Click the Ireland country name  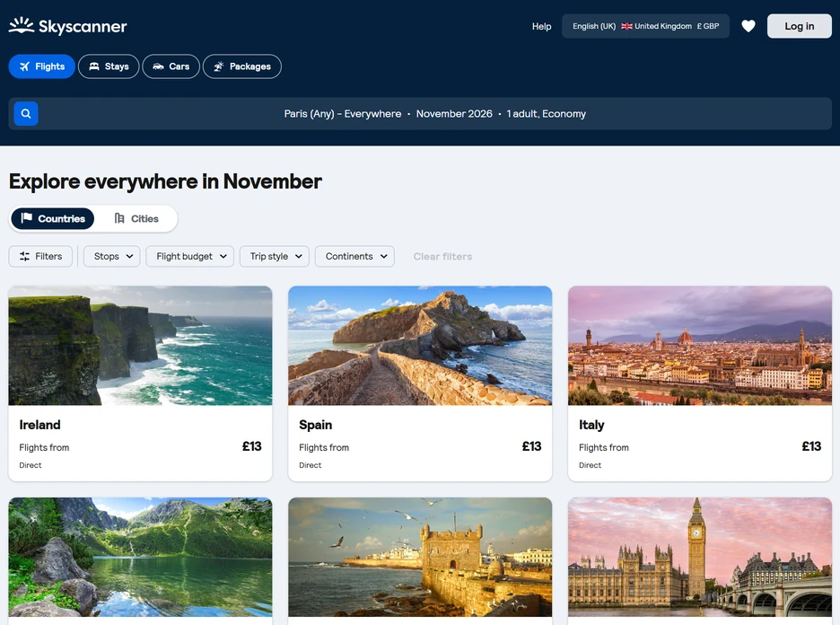tap(39, 425)
